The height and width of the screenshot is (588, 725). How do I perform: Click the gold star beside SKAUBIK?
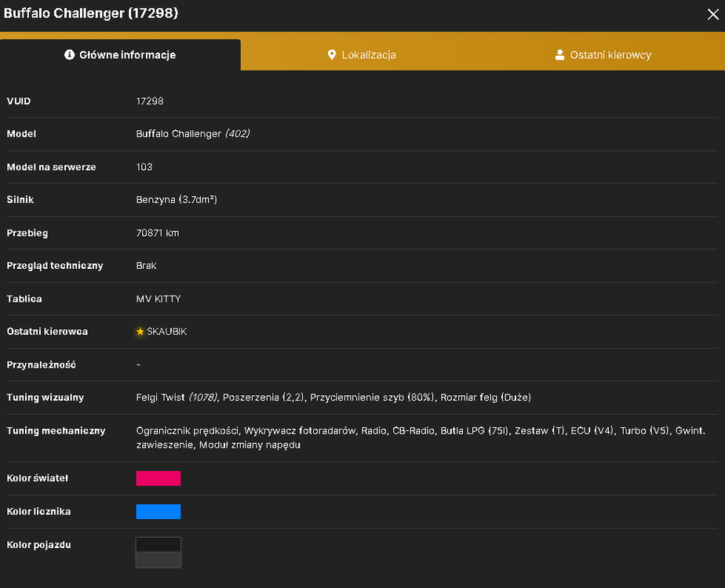tap(140, 332)
